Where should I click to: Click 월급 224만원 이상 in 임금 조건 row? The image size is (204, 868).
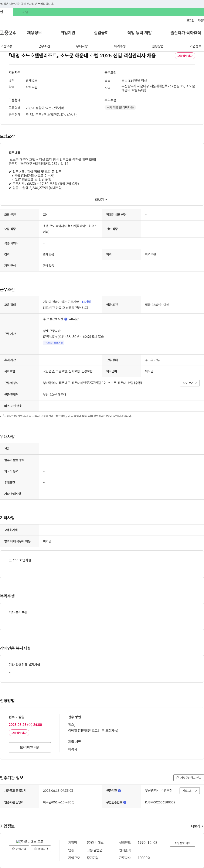(157, 305)
